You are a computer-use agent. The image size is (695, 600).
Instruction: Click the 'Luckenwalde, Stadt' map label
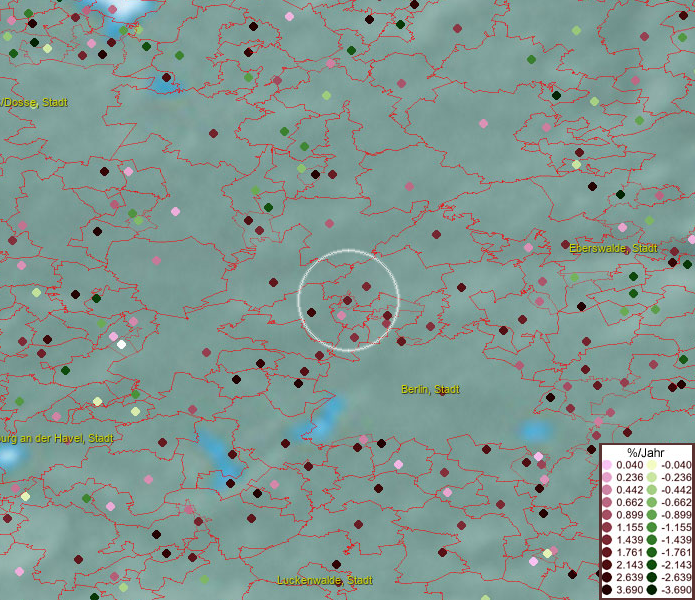[x=325, y=580]
